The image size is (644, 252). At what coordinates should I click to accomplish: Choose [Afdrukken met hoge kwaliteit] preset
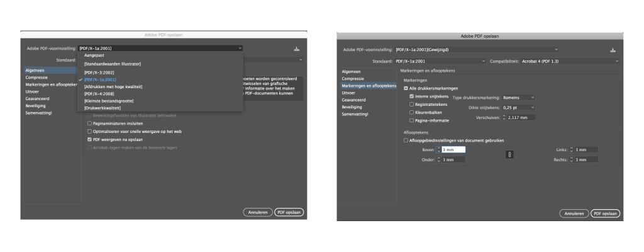pyautogui.click(x=160, y=87)
